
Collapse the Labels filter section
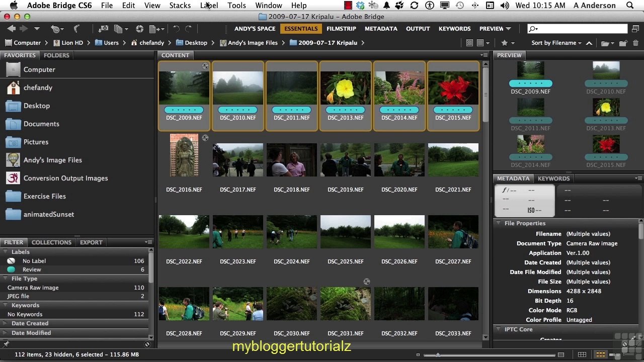(x=6, y=252)
